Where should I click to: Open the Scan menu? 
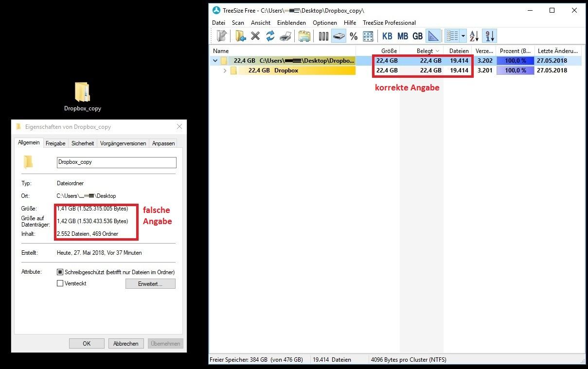(238, 23)
